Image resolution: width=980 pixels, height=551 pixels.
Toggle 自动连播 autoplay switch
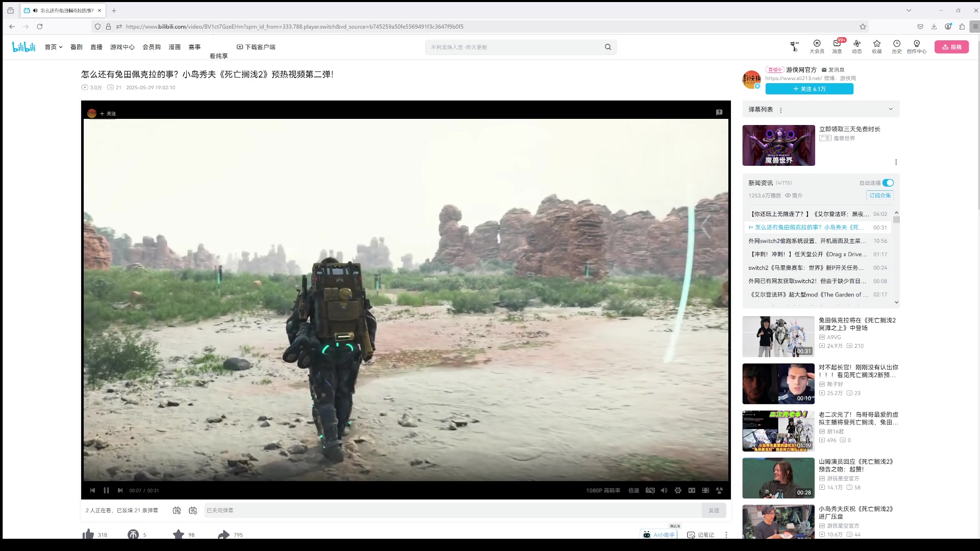pos(888,183)
